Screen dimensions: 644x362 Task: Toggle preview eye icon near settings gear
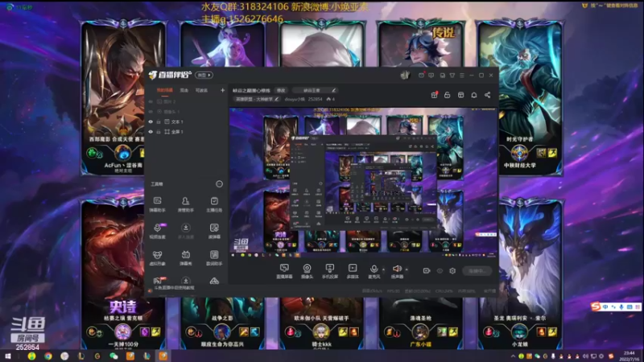tap(440, 271)
